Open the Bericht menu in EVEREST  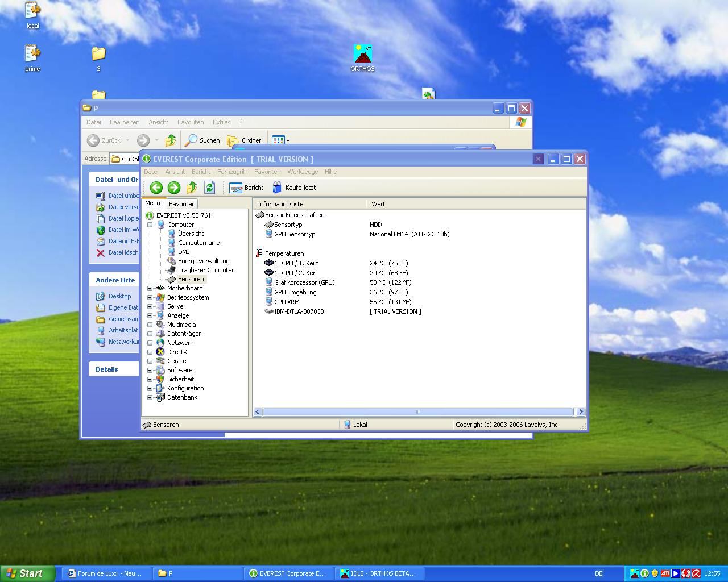coord(201,172)
